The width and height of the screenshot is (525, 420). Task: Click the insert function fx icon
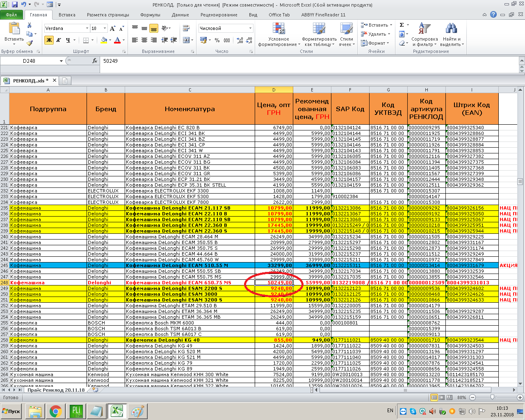coord(95,61)
